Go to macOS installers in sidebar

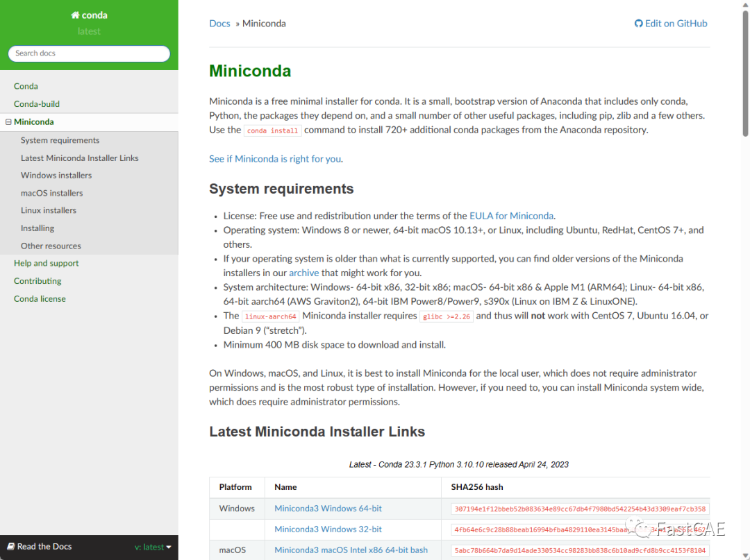click(51, 193)
